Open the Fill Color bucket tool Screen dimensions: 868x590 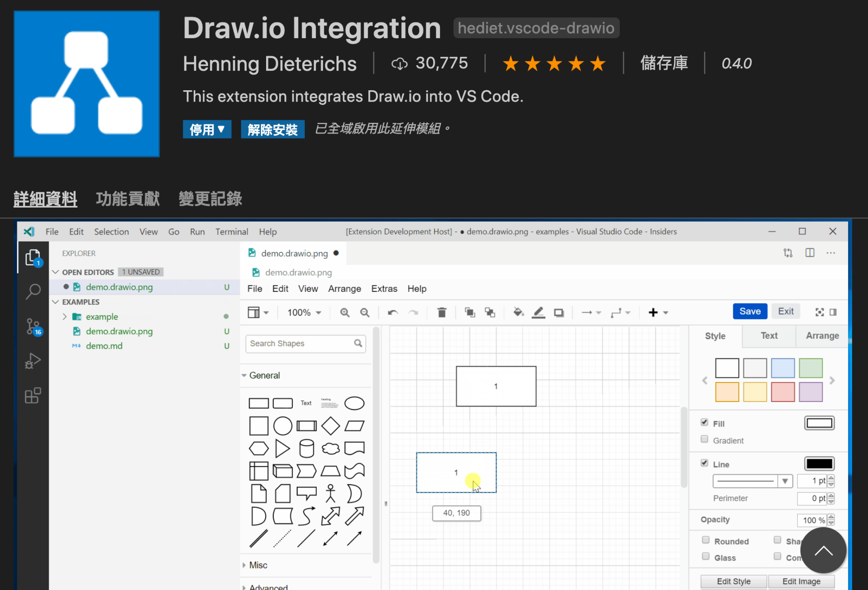(x=518, y=312)
